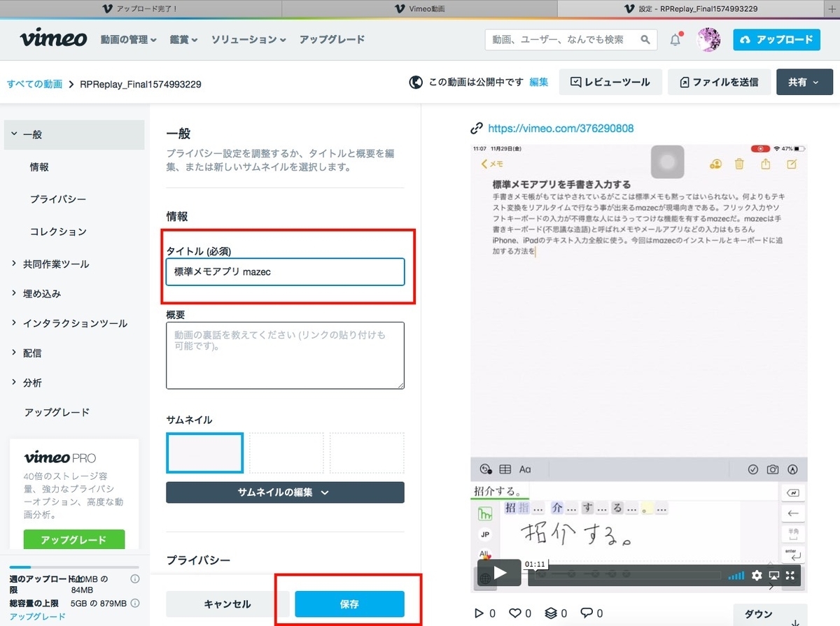
Task: Click the Vimeo logo
Action: point(53,39)
